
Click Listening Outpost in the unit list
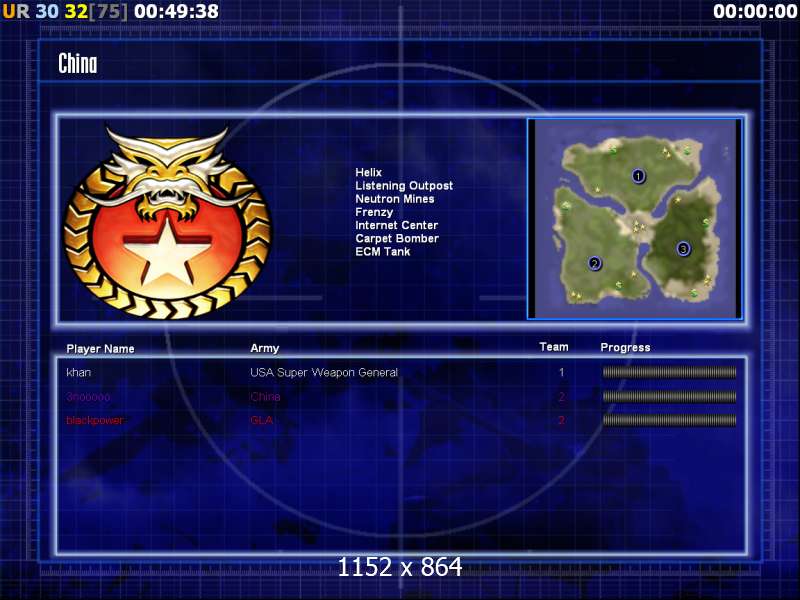point(404,186)
